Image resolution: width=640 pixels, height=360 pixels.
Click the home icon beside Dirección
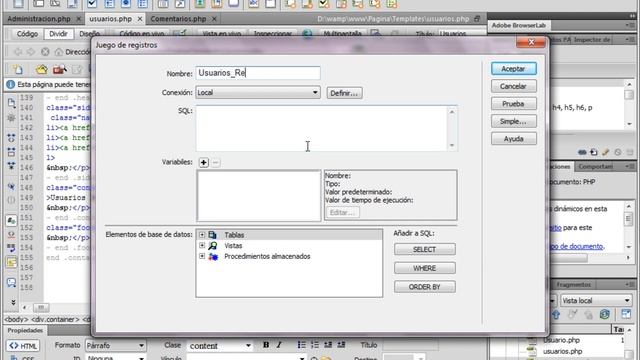pos(58,52)
